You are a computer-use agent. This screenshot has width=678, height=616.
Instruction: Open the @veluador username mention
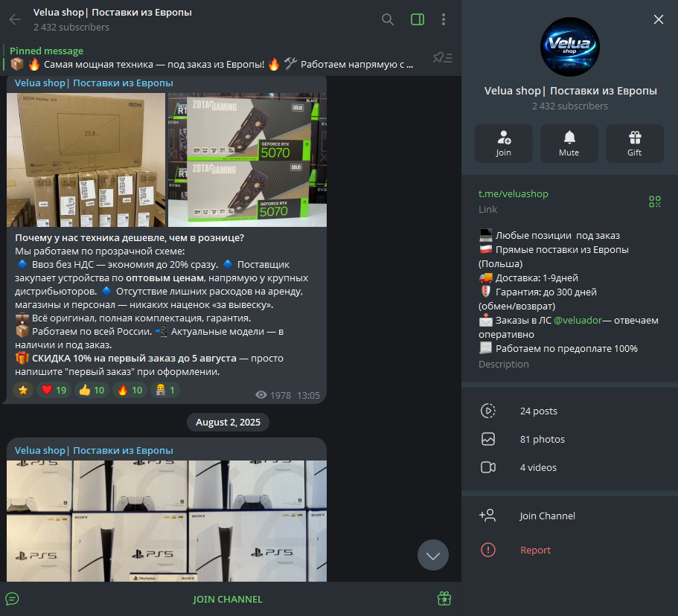pyautogui.click(x=577, y=321)
